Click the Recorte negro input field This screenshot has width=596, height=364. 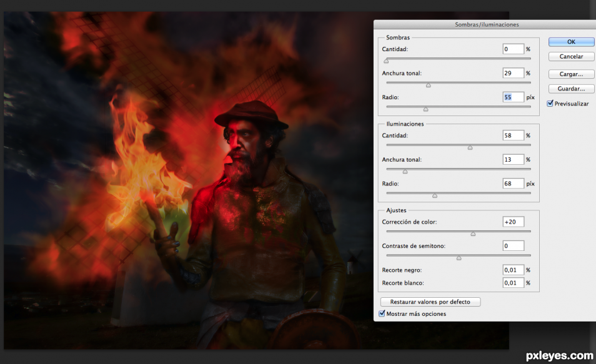(513, 270)
